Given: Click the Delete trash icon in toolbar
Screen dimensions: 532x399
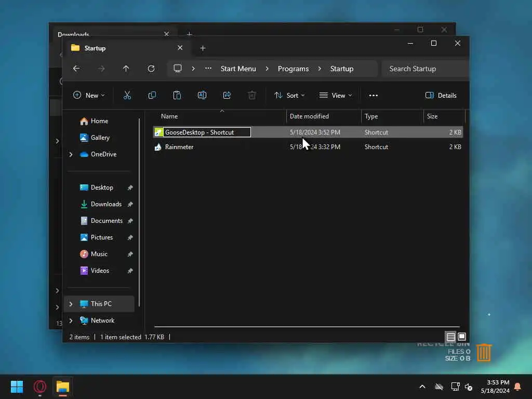Looking at the screenshot, I should (252, 96).
